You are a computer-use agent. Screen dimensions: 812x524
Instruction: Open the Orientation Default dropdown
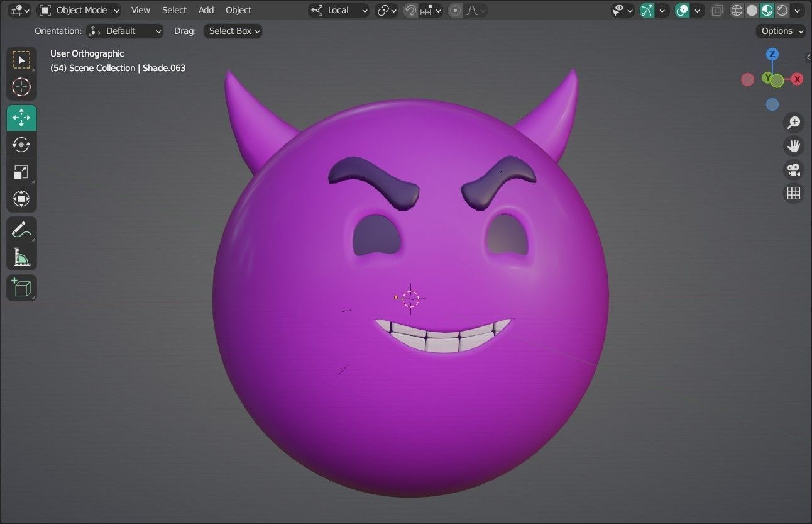coord(125,31)
